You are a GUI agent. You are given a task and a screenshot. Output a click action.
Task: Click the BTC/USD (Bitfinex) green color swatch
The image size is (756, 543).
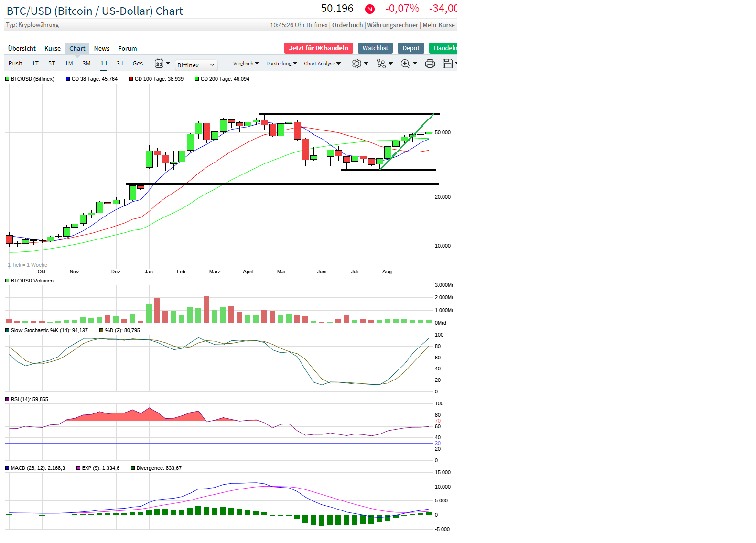[x=7, y=79]
